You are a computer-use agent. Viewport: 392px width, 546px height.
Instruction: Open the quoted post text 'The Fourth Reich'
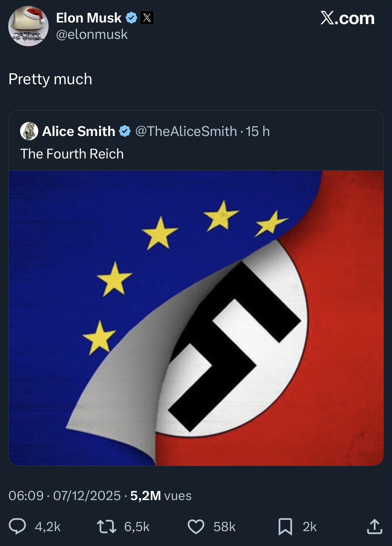72,154
